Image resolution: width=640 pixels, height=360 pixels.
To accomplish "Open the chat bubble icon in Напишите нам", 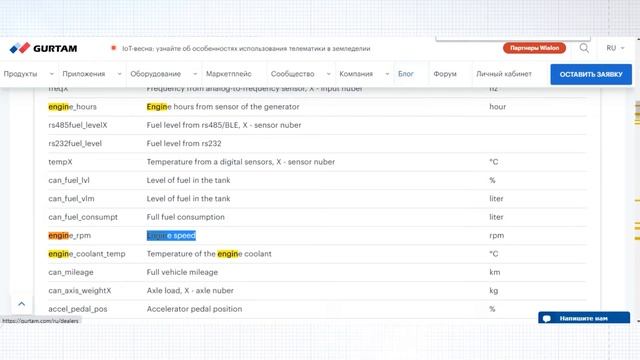I will [547, 318].
